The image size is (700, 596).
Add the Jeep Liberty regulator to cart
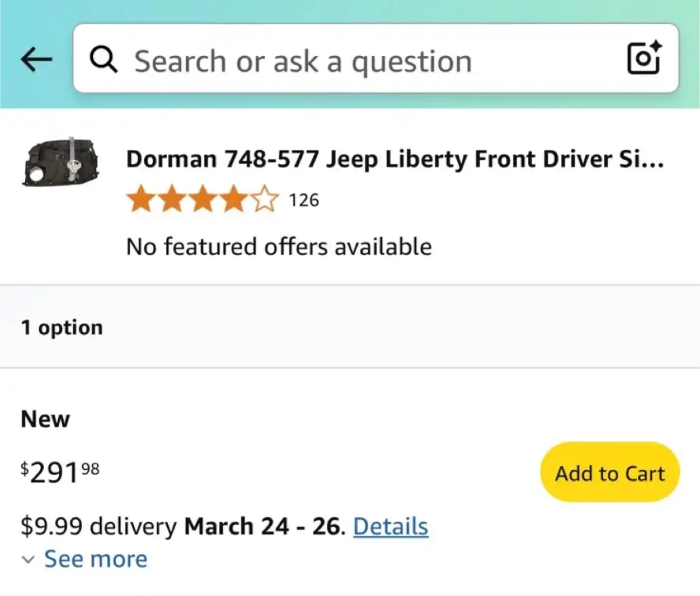609,473
